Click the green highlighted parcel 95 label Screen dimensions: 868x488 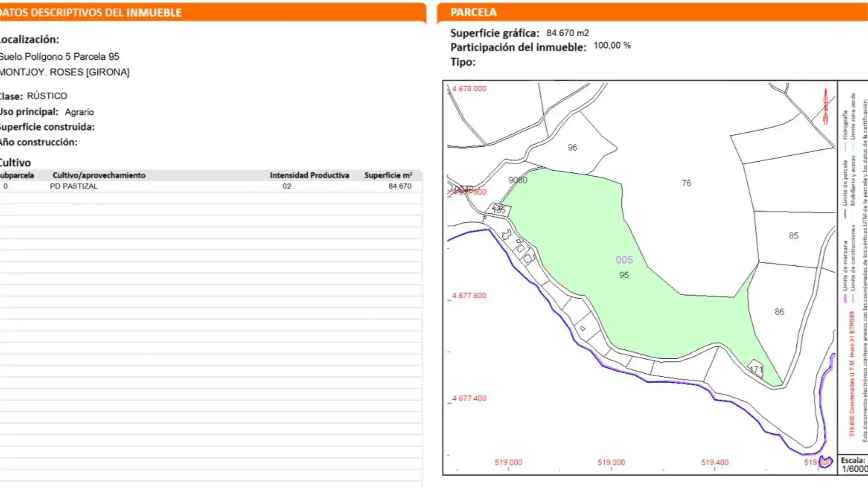(624, 275)
